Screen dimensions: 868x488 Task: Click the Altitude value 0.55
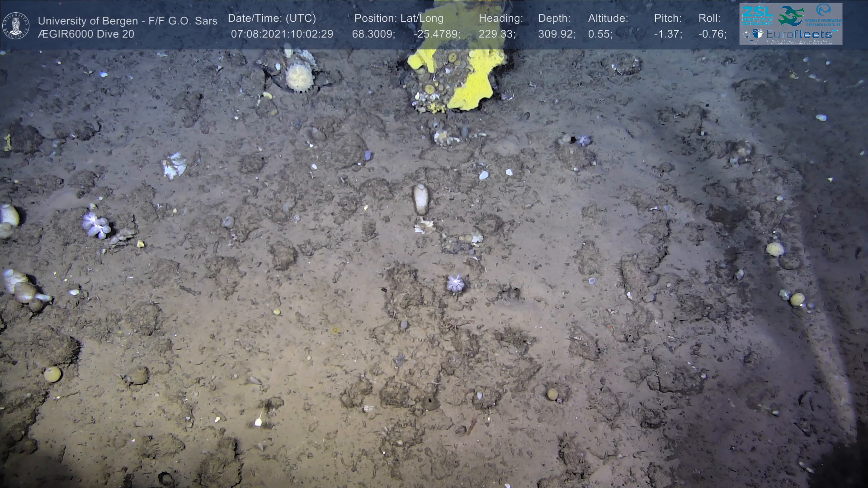coord(600,34)
